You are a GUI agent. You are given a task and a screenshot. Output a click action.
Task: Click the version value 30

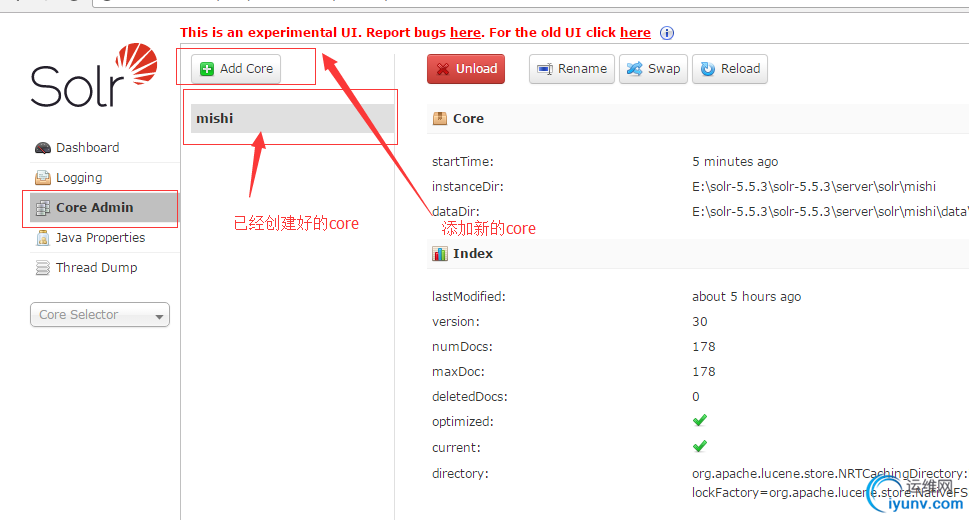click(x=700, y=322)
